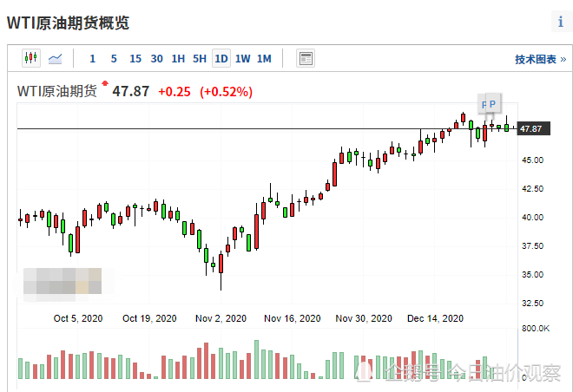Click the Nov 2, 2020 axis label
The image size is (573, 392).
pos(221,318)
